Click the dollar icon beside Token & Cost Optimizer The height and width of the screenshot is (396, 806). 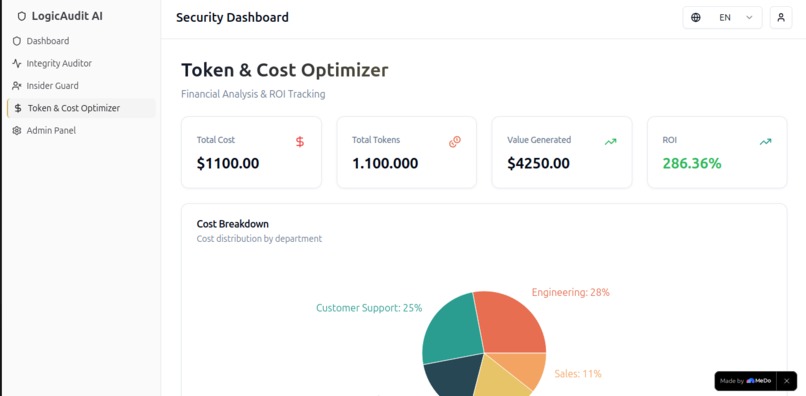tap(18, 108)
